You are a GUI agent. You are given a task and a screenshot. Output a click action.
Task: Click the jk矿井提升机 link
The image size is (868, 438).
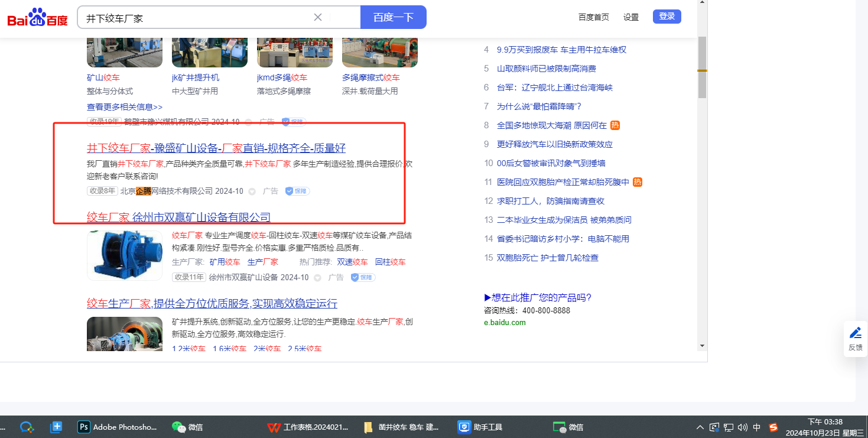tap(196, 78)
